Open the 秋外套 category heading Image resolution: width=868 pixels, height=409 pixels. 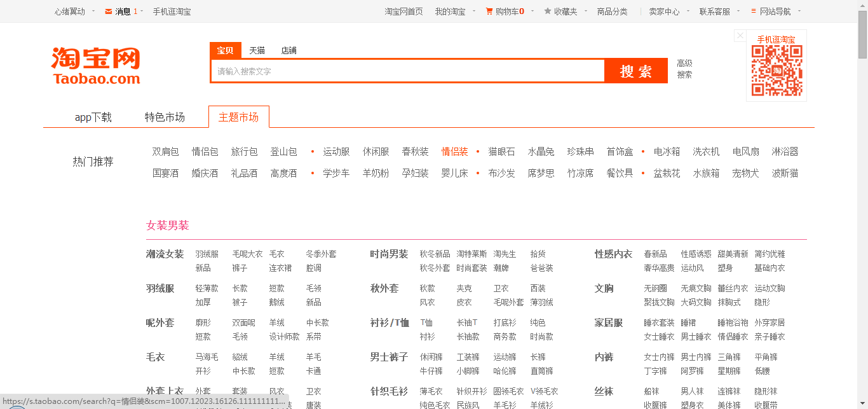[384, 289]
